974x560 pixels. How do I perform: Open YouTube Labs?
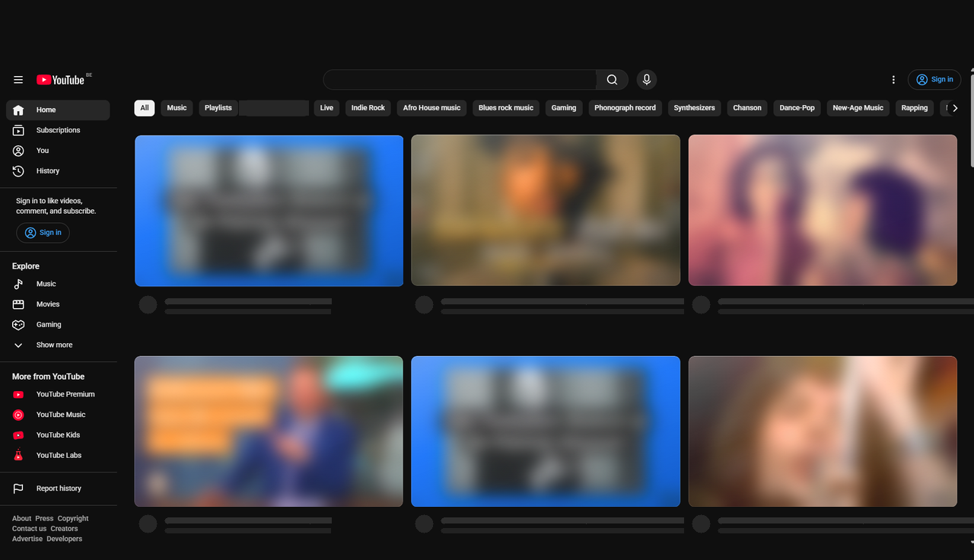[x=58, y=455]
